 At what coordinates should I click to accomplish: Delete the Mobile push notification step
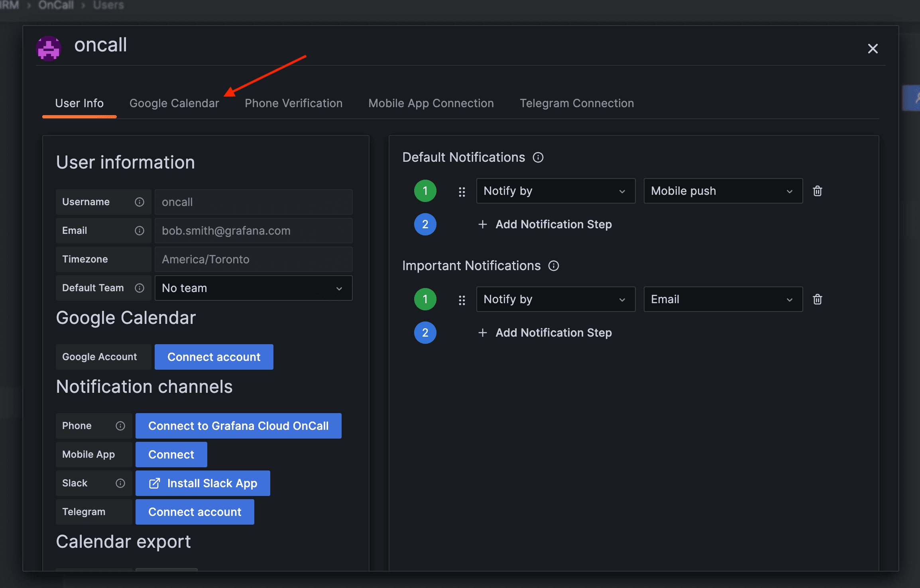pos(818,191)
